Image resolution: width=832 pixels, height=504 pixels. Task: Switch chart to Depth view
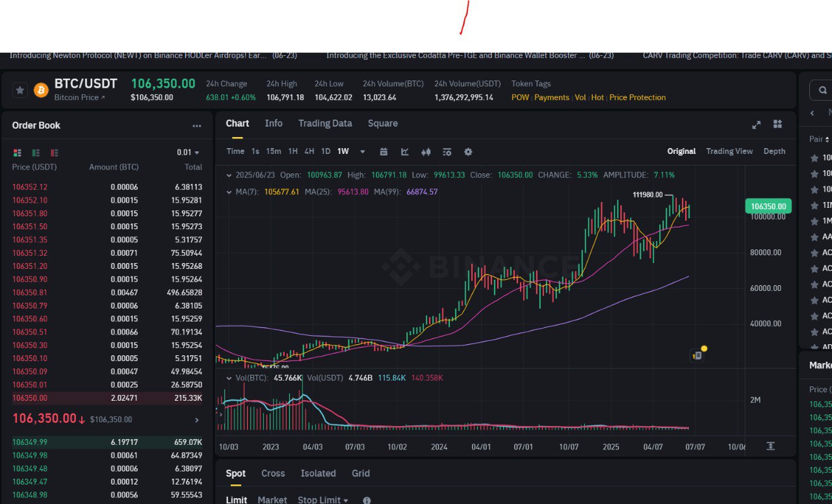(774, 151)
